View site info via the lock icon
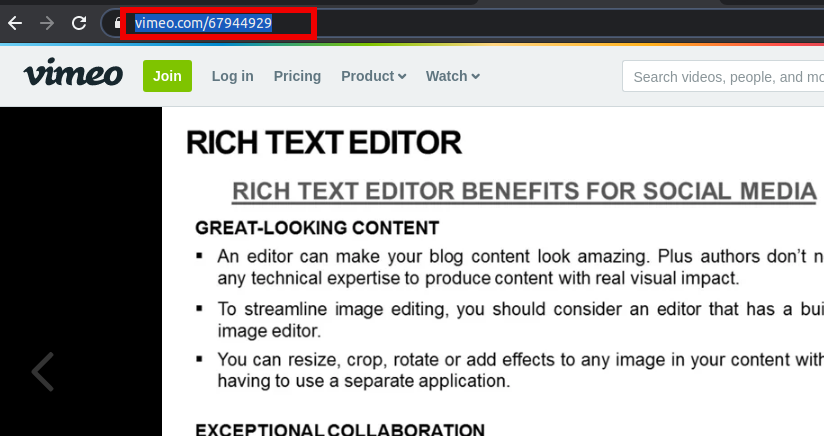The height and width of the screenshot is (436, 824). (x=117, y=23)
